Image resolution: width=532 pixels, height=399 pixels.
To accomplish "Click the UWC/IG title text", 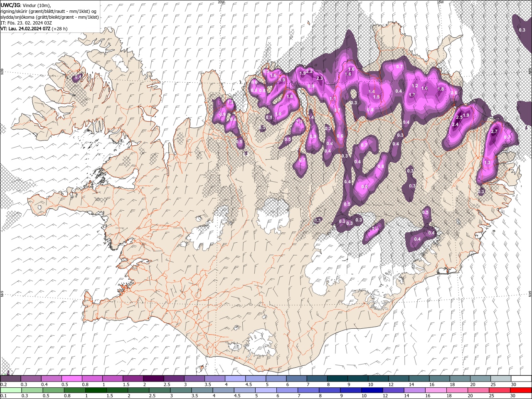I will (10, 5).
